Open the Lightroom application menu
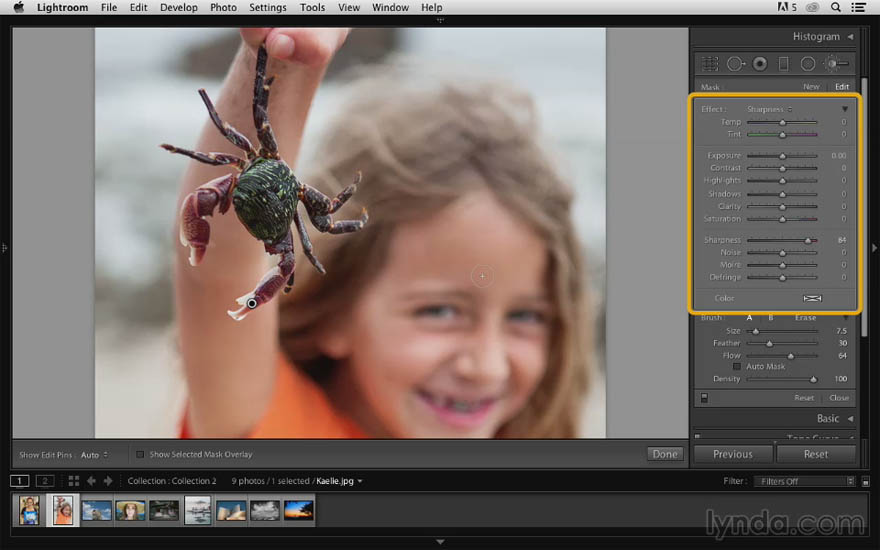This screenshot has height=550, width=880. pos(62,7)
